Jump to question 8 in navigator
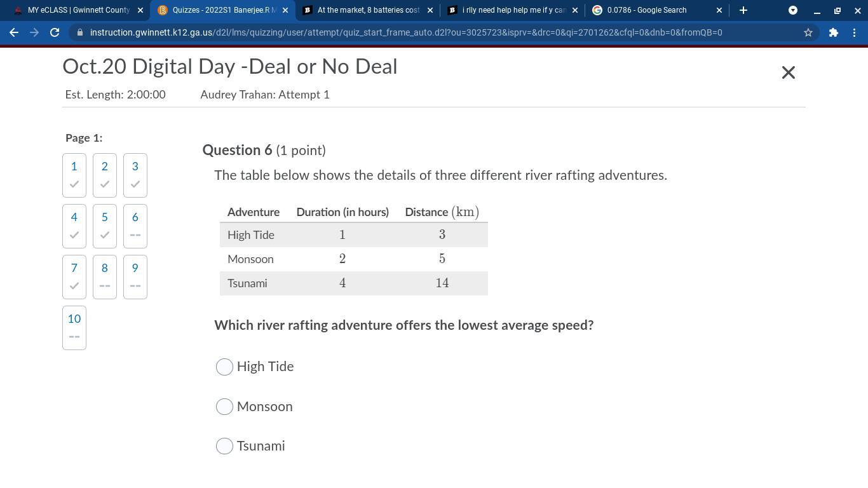The height and width of the screenshot is (488, 868). point(105,276)
